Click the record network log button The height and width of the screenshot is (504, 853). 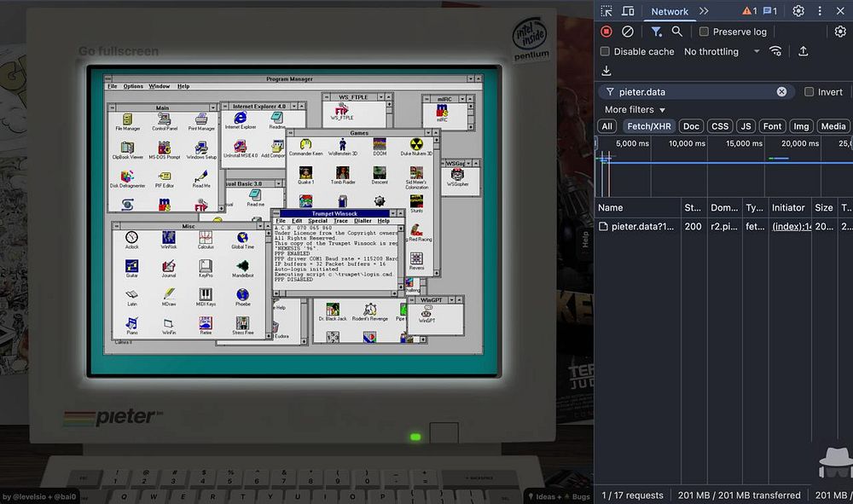pyautogui.click(x=606, y=32)
